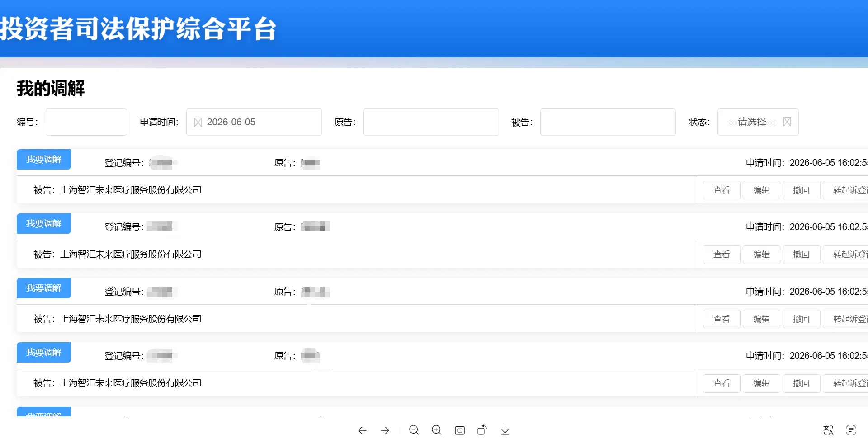
Task: Click 撤回 in the first mediation record
Action: click(x=802, y=190)
